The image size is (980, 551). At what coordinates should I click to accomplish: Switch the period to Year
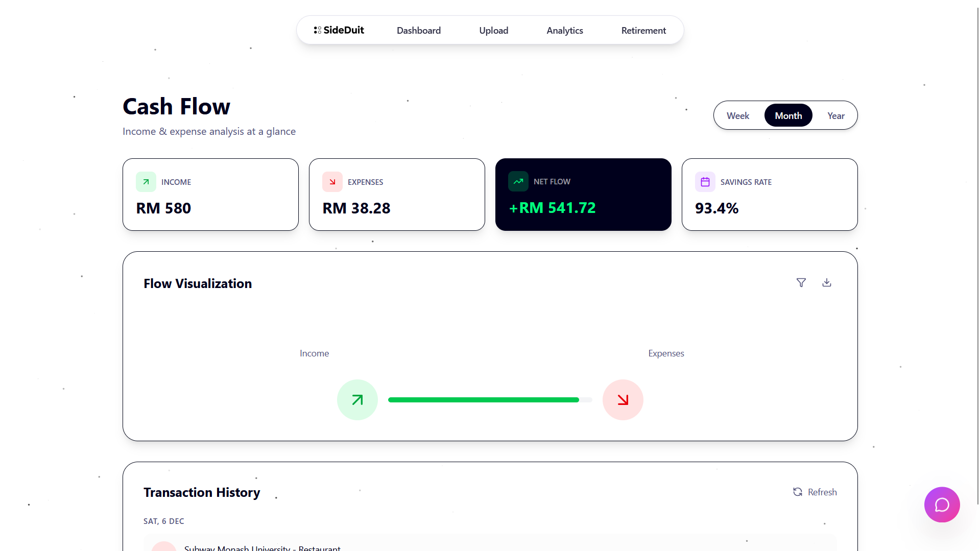click(836, 115)
